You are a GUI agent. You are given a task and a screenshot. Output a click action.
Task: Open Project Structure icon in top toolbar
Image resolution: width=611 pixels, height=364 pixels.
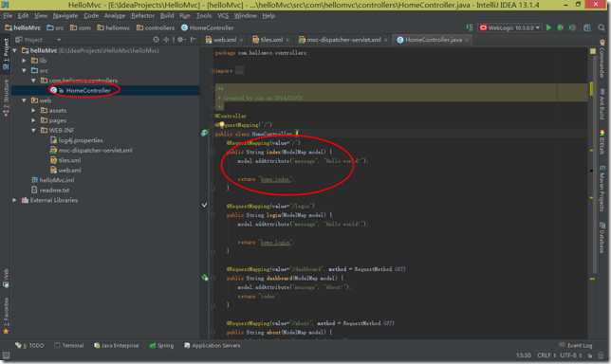coord(587,27)
